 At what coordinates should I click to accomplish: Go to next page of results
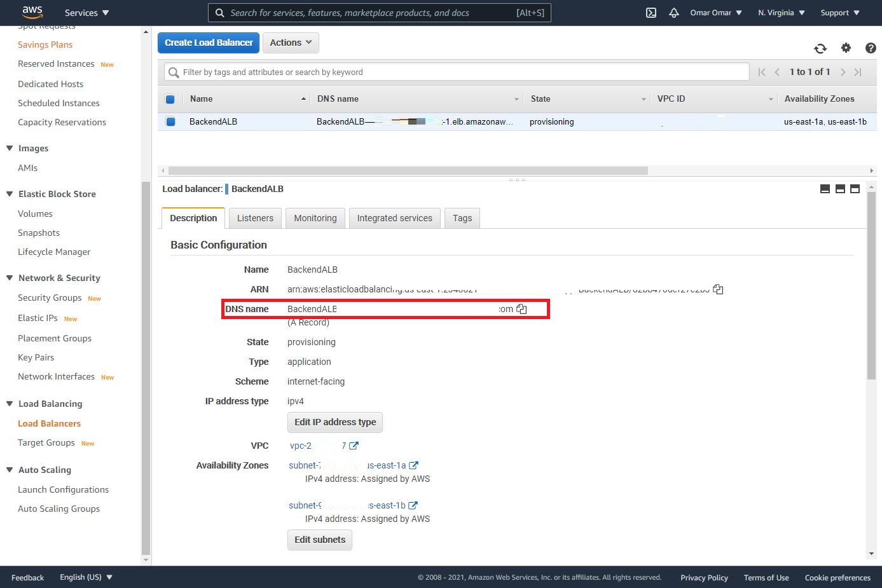(x=843, y=72)
